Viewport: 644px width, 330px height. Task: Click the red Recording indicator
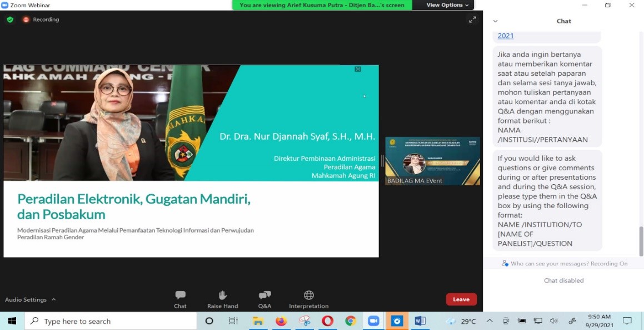pos(27,19)
